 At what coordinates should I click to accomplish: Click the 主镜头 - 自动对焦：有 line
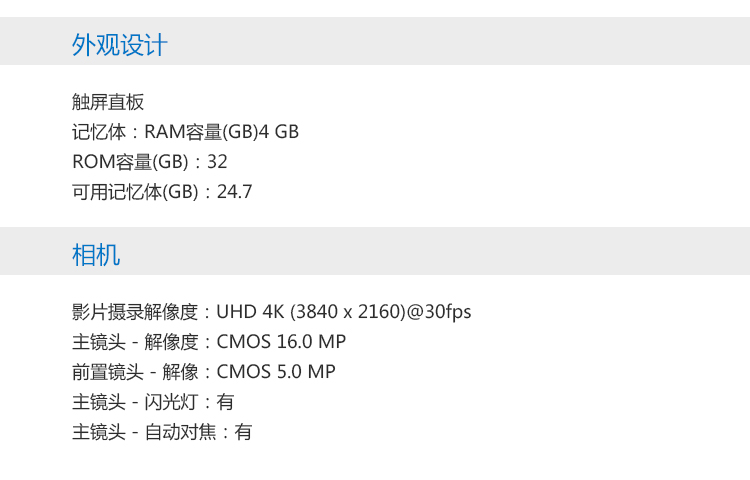tap(162, 432)
